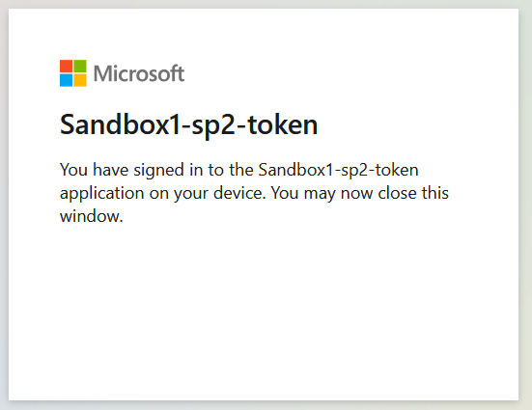
Task: Click the words 'close this' in the message
Action: pyautogui.click(x=413, y=193)
